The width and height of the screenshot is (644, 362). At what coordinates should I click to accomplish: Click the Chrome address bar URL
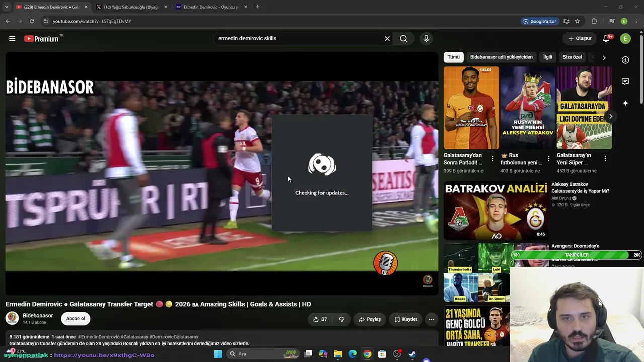tap(92, 21)
